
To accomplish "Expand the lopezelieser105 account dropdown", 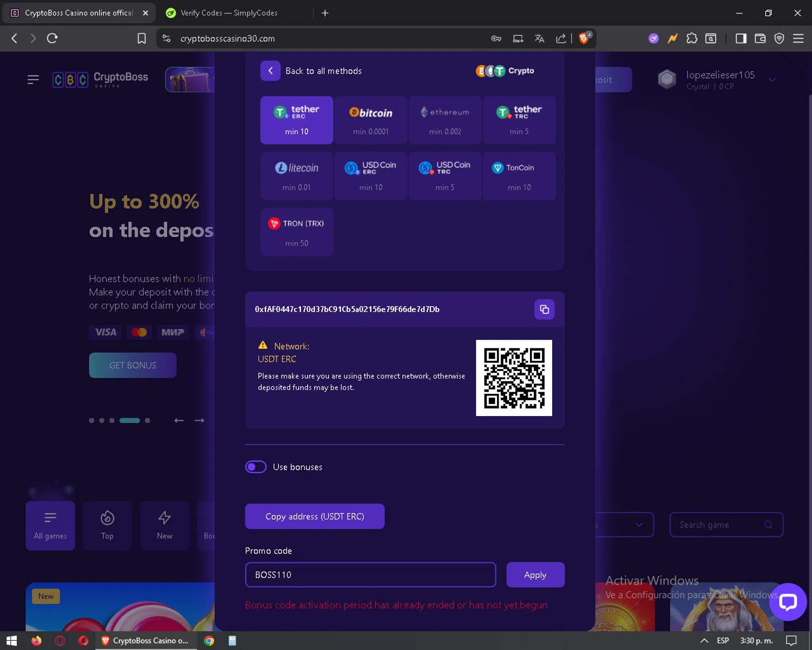I will 772,80.
